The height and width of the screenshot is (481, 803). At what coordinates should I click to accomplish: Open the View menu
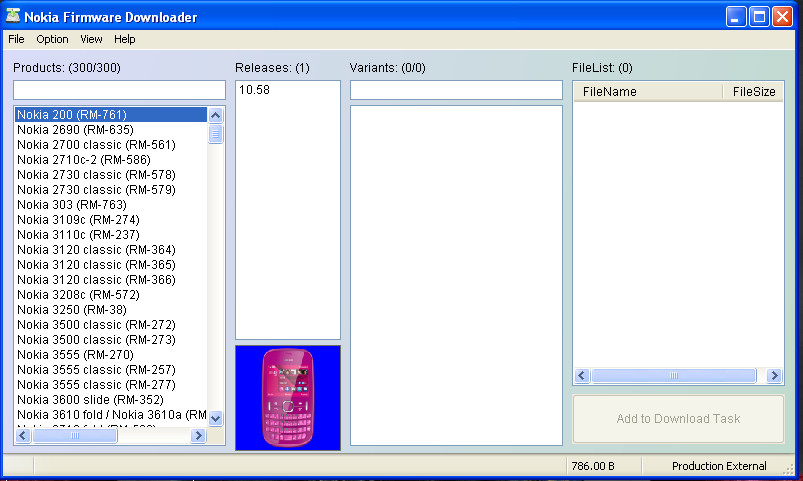point(91,39)
